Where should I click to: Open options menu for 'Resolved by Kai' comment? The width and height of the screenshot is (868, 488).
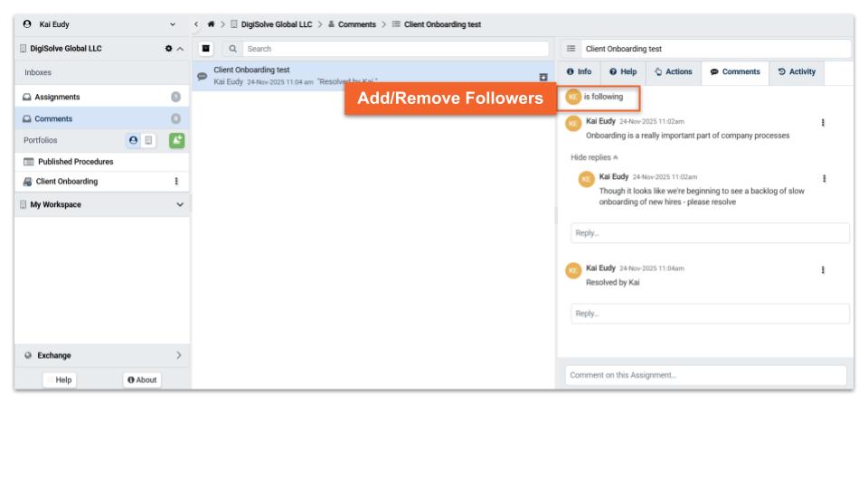822,270
